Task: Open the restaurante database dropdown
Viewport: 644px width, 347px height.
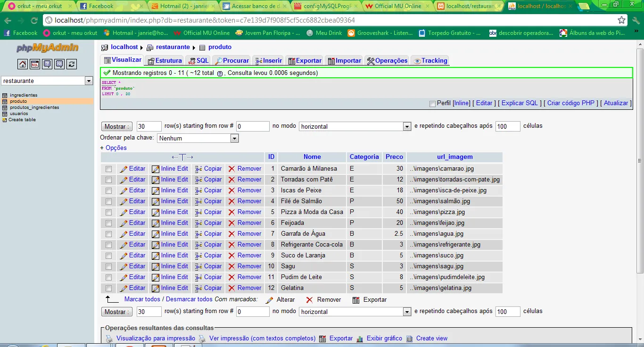Action: pos(89,81)
